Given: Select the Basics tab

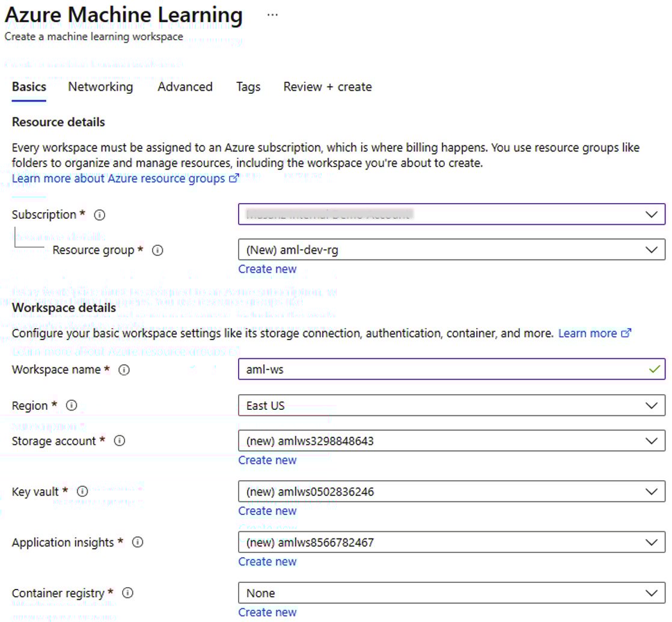Looking at the screenshot, I should [29, 87].
